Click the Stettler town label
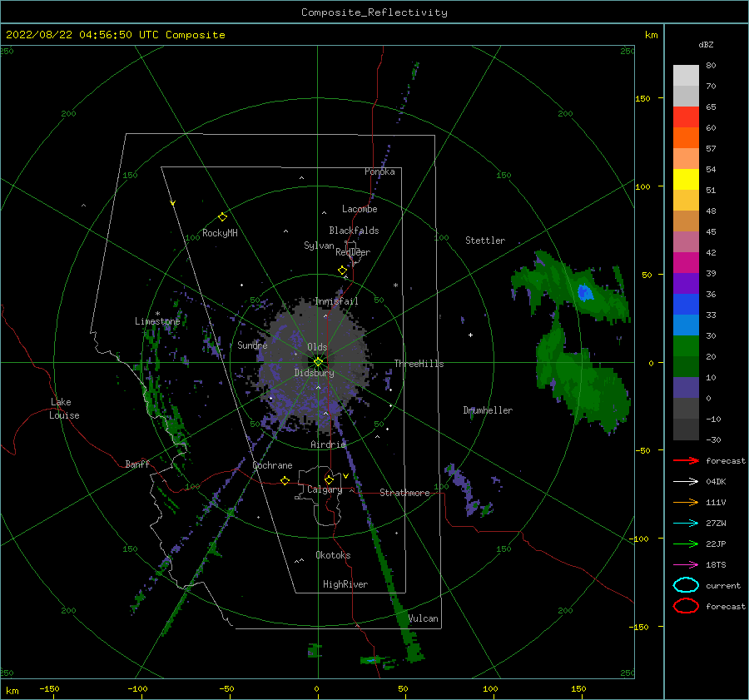Image resolution: width=749 pixels, height=700 pixels. tap(485, 241)
